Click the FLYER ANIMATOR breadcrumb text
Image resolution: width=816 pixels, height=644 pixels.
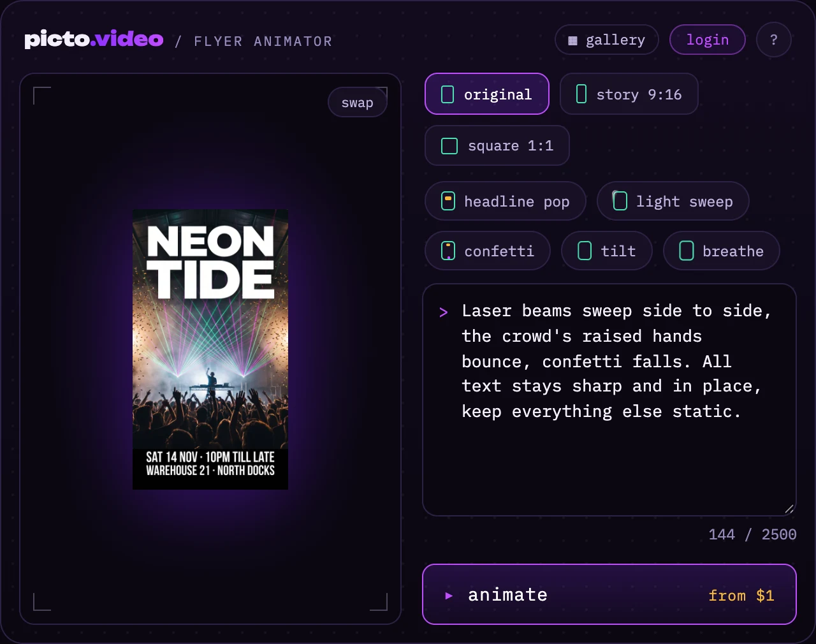[x=263, y=41]
